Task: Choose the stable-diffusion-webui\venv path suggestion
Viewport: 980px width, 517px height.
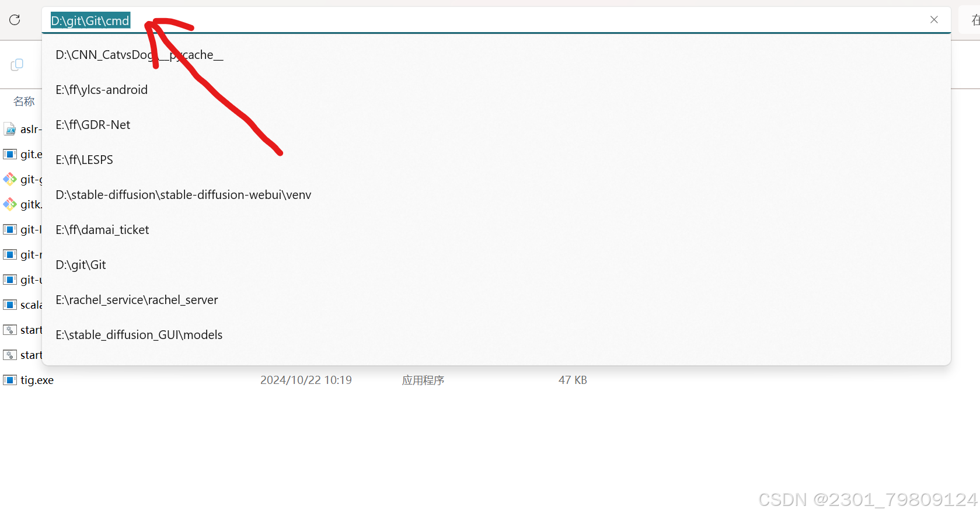Action: pyautogui.click(x=496, y=195)
